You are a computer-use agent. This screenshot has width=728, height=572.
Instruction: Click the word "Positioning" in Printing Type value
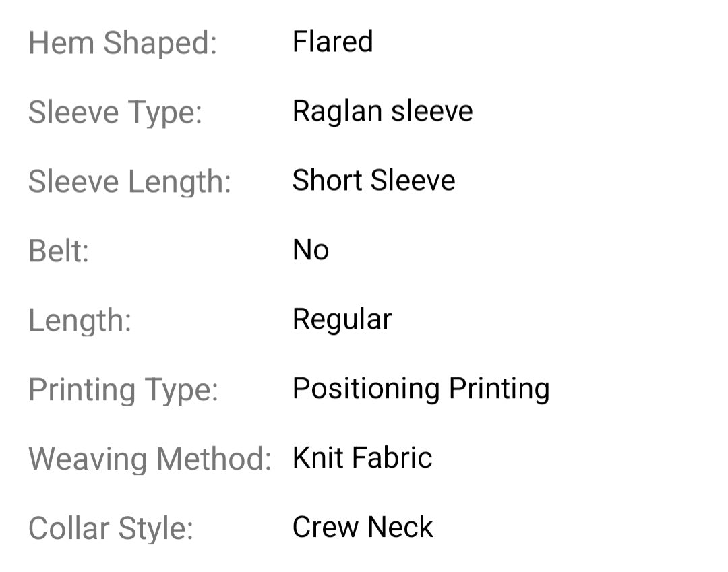(x=366, y=389)
